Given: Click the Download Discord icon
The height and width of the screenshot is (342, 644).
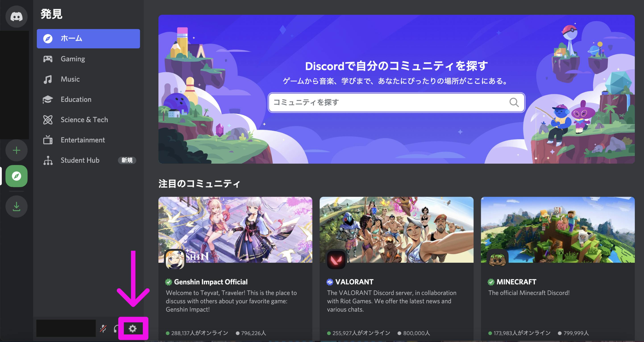Looking at the screenshot, I should tap(17, 206).
